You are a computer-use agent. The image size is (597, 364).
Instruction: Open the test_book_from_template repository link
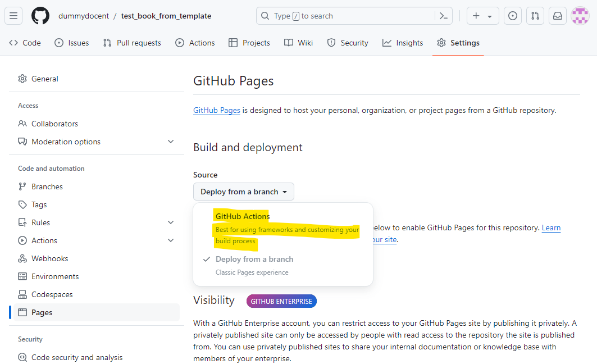(166, 16)
